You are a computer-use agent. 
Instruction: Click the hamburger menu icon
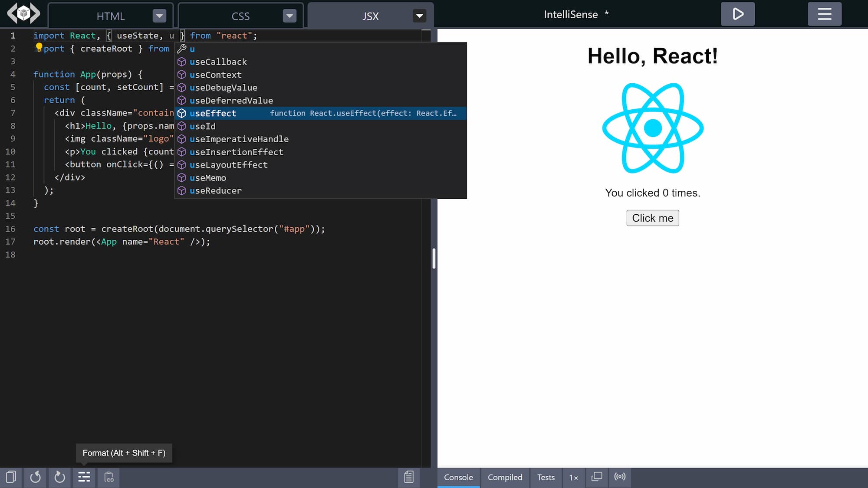click(x=825, y=14)
